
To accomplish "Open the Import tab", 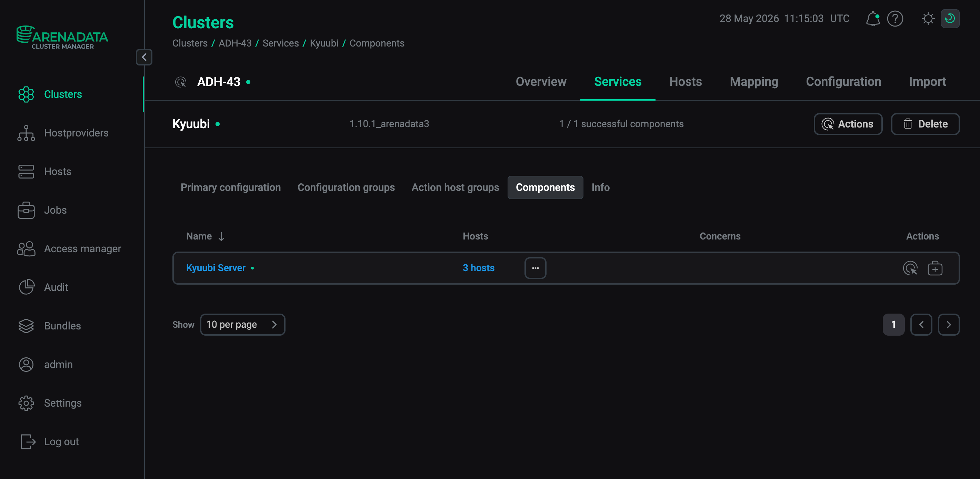I will [x=927, y=82].
